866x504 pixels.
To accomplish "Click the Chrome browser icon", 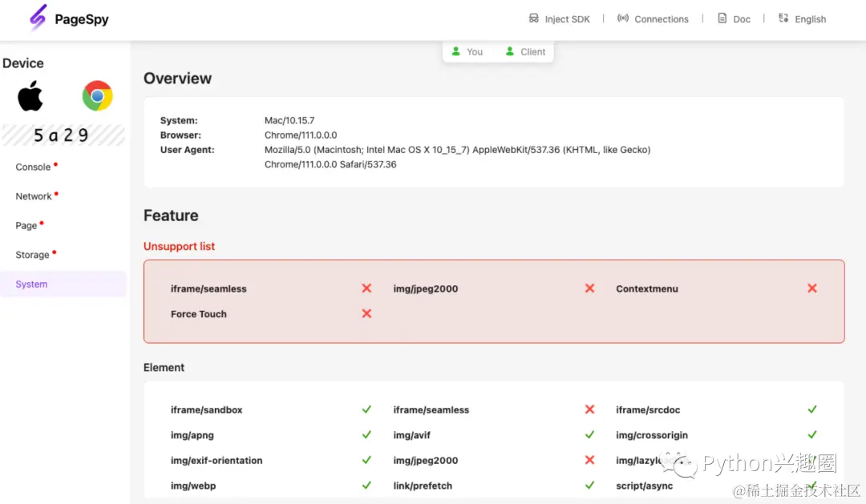I will pyautogui.click(x=97, y=95).
